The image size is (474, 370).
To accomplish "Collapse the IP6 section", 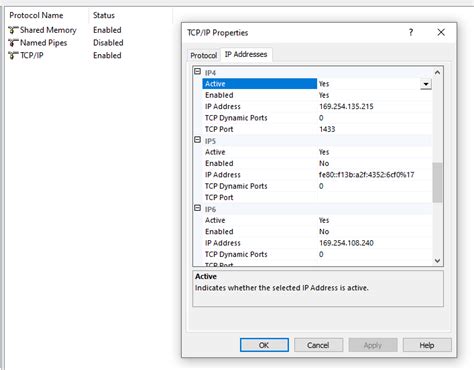I will point(198,208).
